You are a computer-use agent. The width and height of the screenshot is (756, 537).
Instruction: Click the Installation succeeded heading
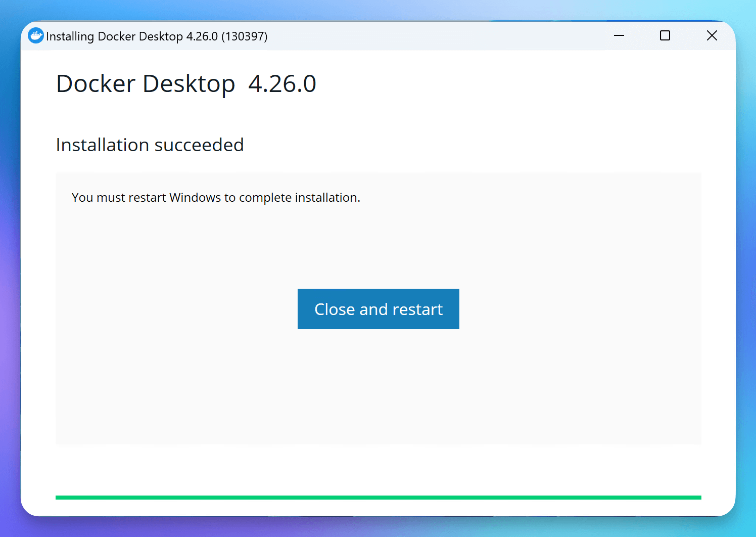pyautogui.click(x=150, y=145)
